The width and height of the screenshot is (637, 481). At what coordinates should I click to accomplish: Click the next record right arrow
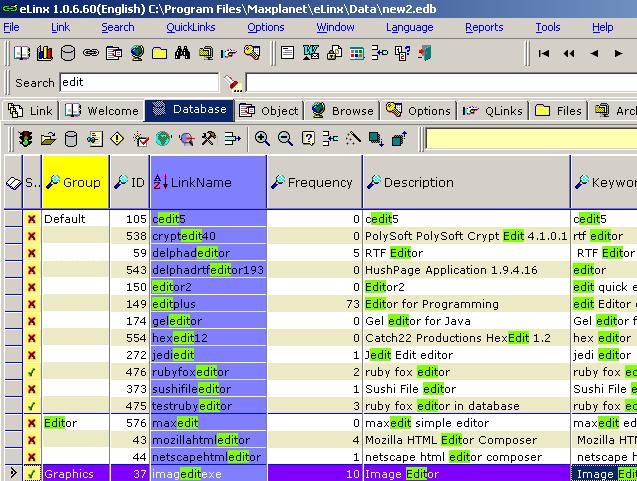tap(618, 53)
